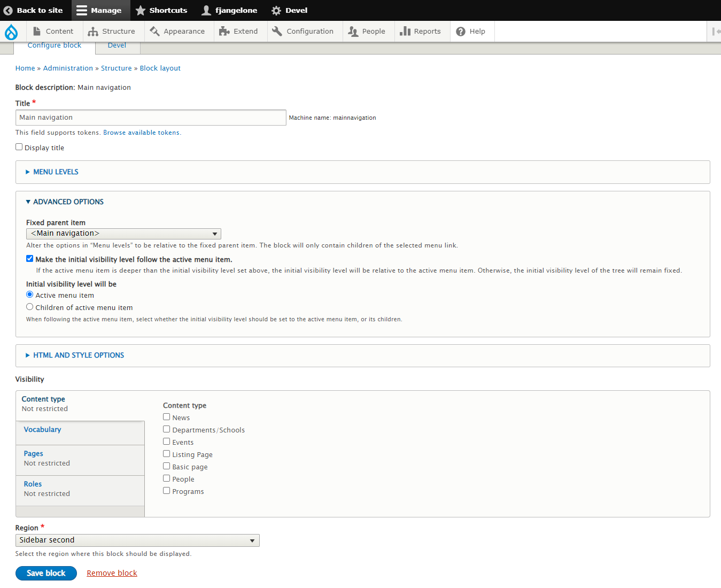Open the Fixed parent item dropdown

123,234
